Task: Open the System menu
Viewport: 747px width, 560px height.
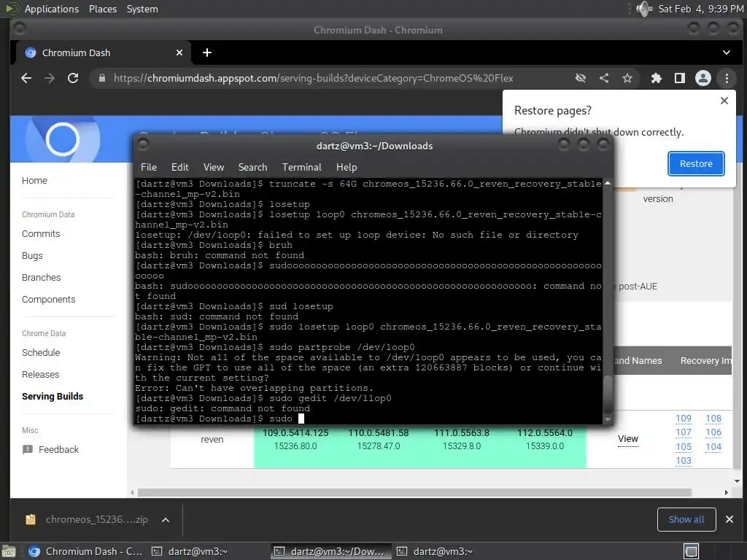Action: tap(142, 9)
